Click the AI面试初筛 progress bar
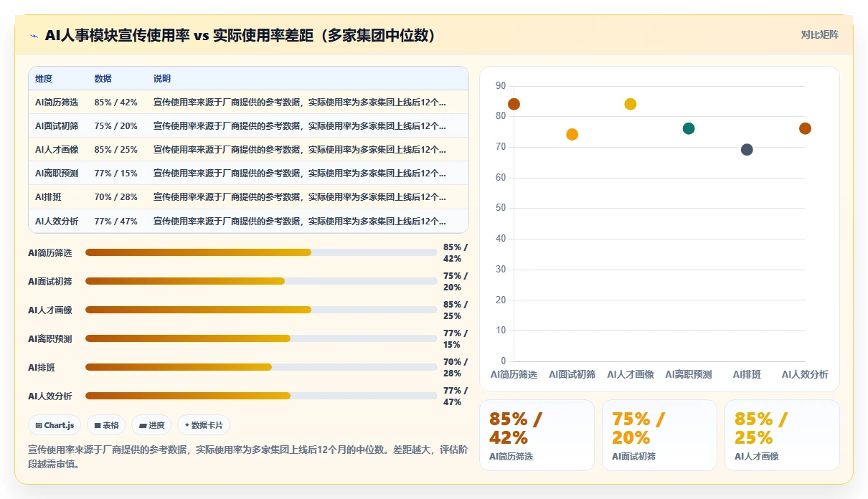 click(261, 281)
